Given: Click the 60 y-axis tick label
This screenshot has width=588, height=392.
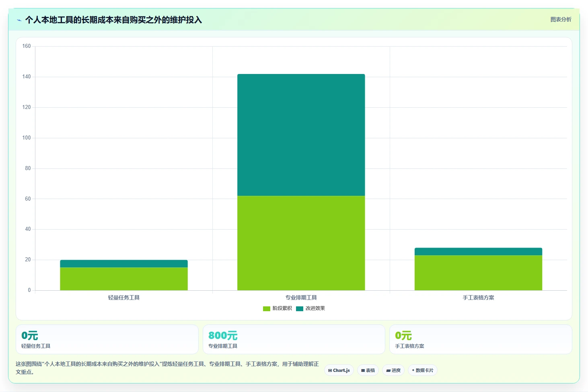Looking at the screenshot, I should (x=28, y=199).
